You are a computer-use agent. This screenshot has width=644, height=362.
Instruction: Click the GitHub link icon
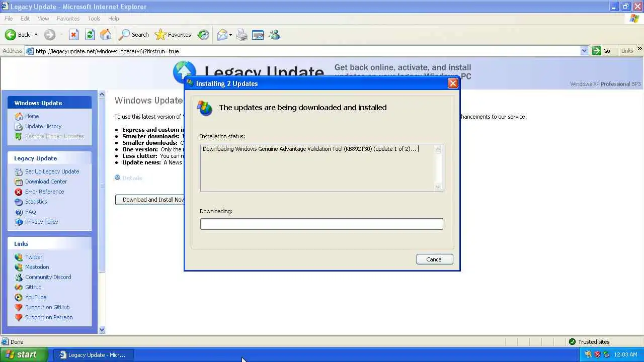click(x=19, y=287)
